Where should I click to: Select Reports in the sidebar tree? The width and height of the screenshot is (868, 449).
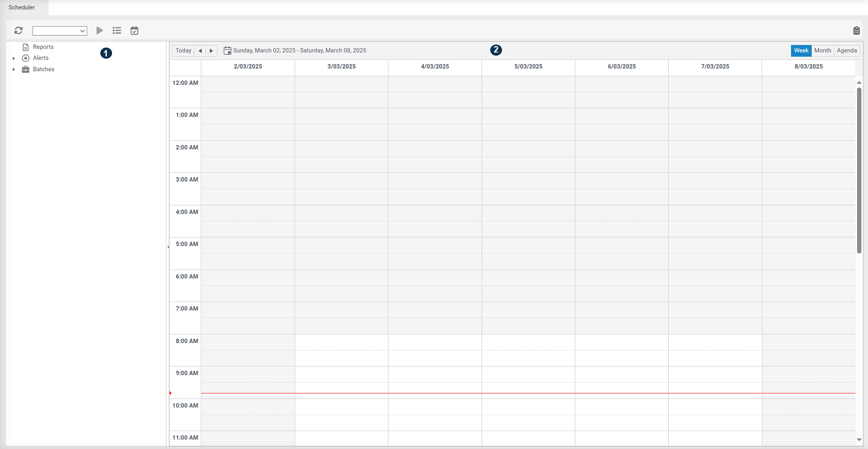point(43,47)
